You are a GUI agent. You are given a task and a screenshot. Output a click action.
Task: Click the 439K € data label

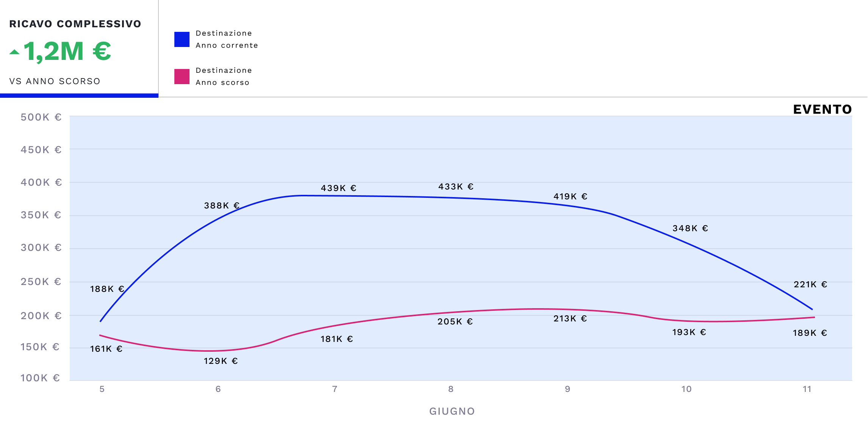click(x=338, y=188)
